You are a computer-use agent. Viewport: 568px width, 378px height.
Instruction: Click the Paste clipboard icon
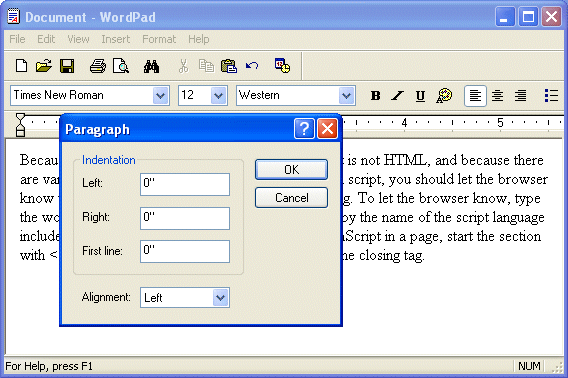[x=229, y=66]
